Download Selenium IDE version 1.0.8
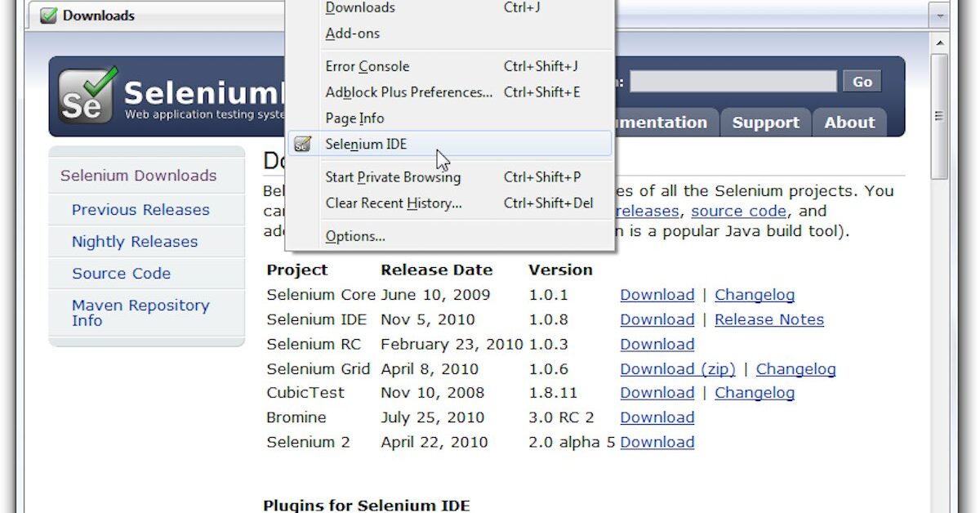Image resolution: width=980 pixels, height=513 pixels. [x=657, y=319]
